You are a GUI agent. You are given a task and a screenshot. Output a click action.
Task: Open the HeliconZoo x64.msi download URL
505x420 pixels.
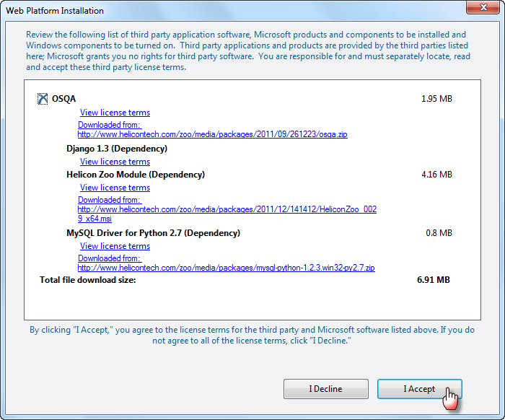[x=227, y=214]
